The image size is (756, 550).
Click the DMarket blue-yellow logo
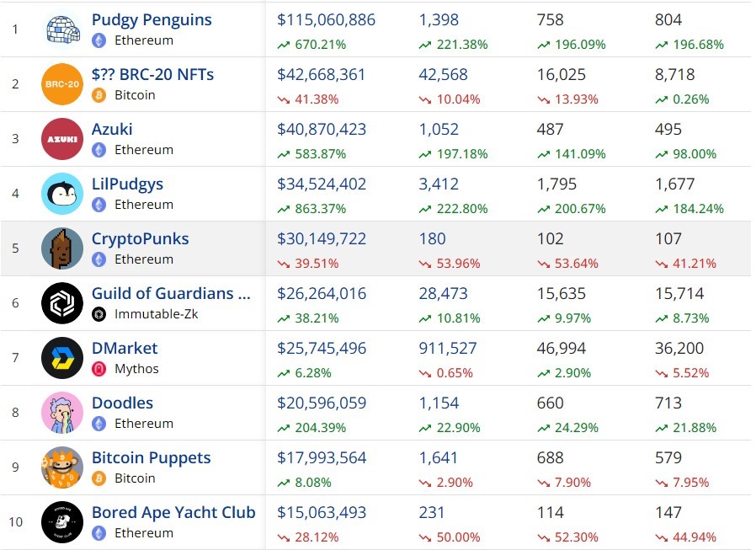point(62,358)
